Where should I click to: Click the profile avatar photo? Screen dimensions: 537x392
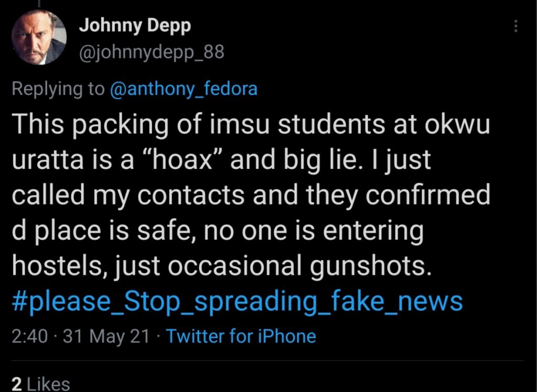(x=39, y=37)
